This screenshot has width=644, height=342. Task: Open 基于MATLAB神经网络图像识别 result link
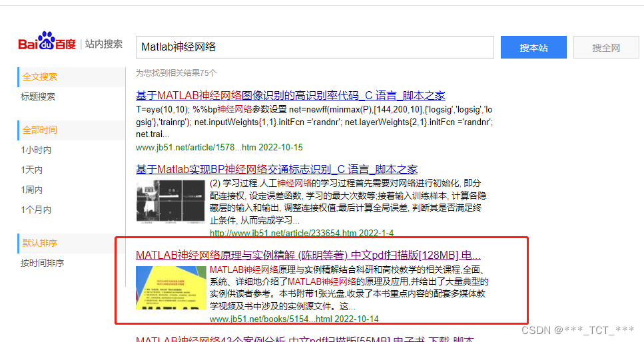pos(290,96)
